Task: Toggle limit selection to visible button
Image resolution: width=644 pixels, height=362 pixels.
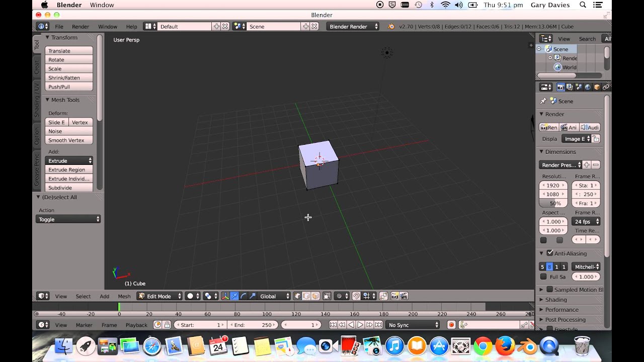Action: tap(327, 296)
